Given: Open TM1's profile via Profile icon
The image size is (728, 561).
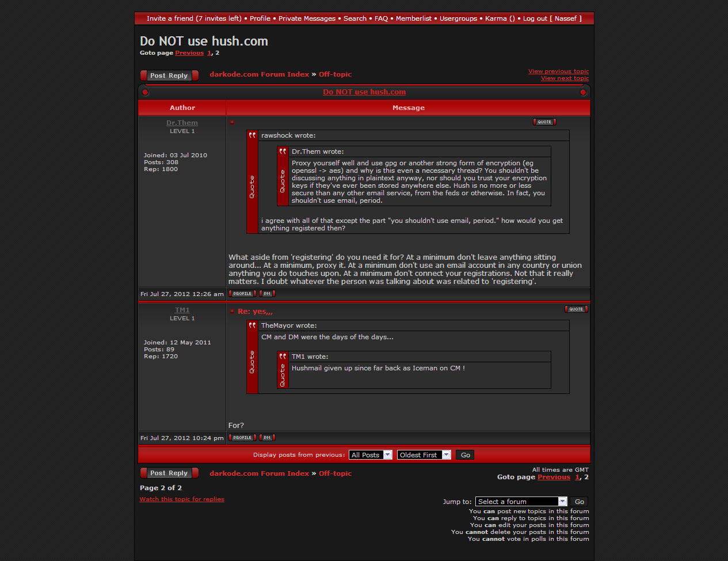Looking at the screenshot, I should (x=242, y=438).
